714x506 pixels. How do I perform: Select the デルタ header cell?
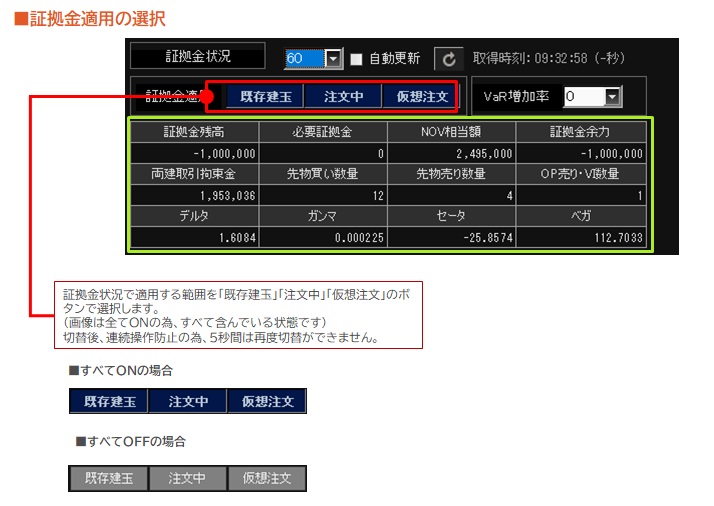194,216
